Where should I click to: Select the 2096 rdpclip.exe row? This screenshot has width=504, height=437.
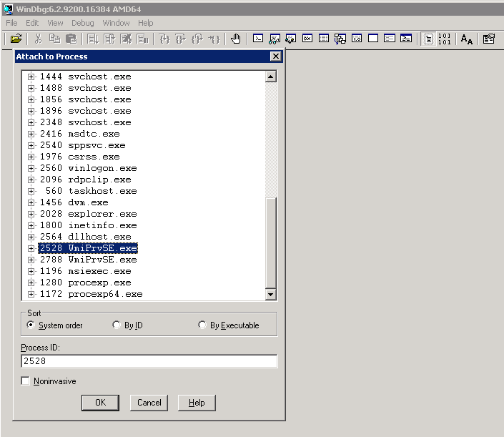pyautogui.click(x=86, y=180)
